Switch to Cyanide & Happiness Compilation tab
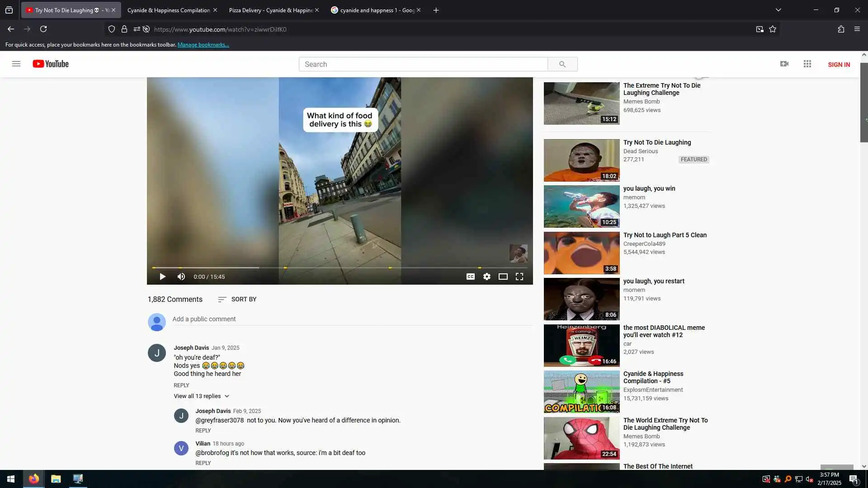The image size is (868, 488). (x=168, y=10)
